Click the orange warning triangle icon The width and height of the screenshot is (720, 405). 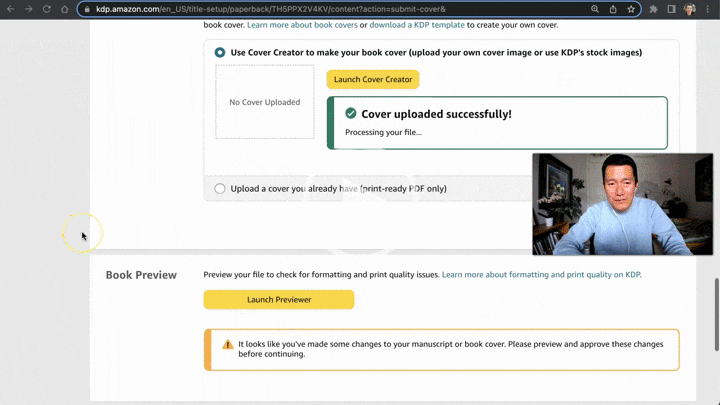(227, 344)
